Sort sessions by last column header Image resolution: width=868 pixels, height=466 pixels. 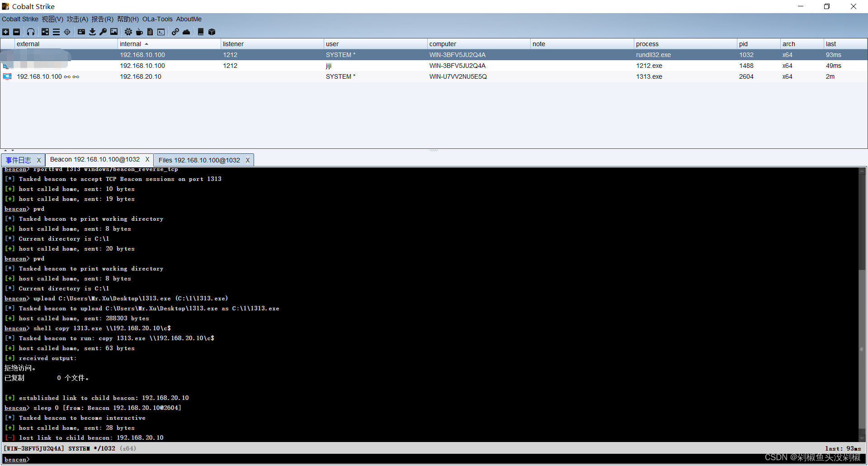[845, 44]
